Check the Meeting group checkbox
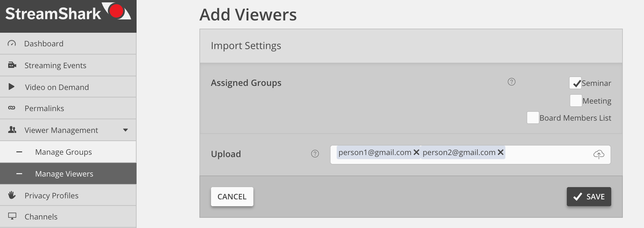 (x=576, y=101)
